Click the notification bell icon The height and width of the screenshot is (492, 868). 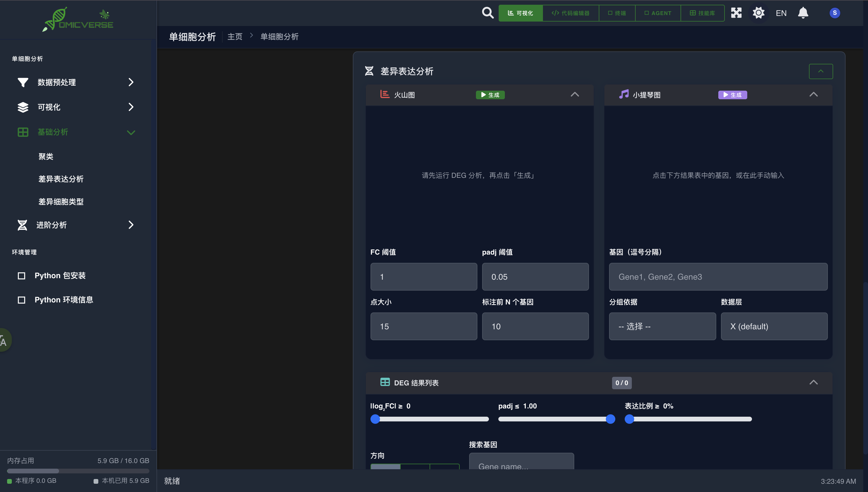click(803, 13)
